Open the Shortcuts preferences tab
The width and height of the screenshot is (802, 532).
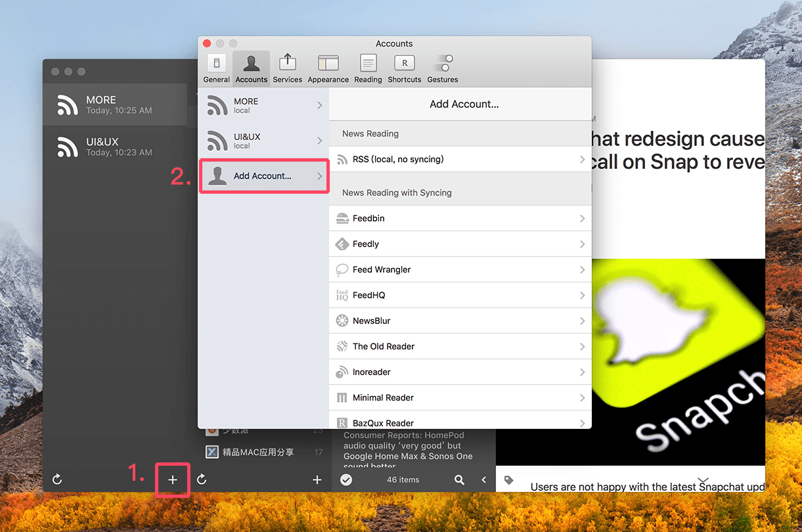[404, 68]
